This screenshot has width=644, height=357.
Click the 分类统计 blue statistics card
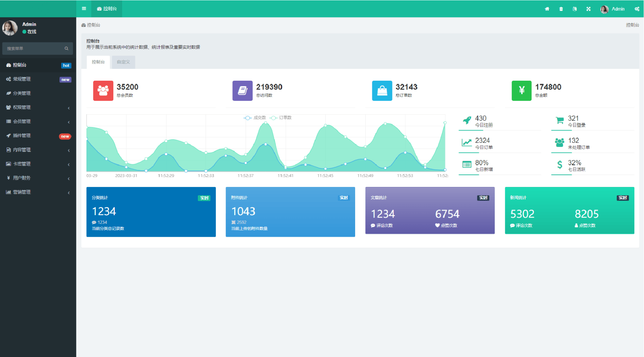tap(151, 212)
